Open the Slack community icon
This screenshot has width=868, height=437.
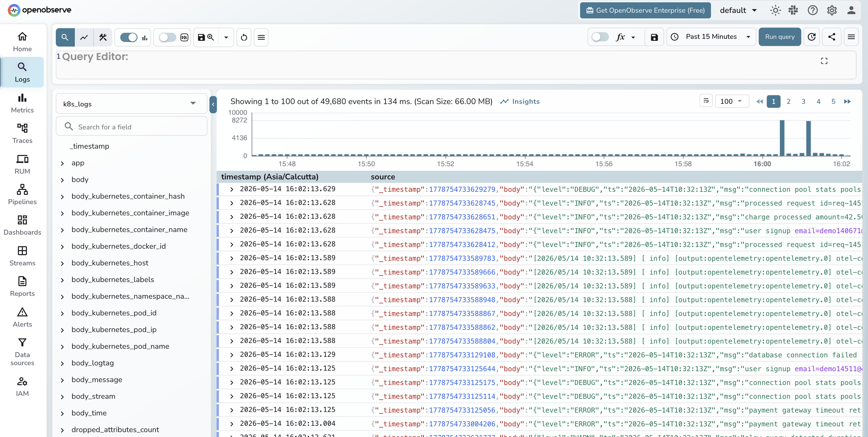tap(793, 10)
